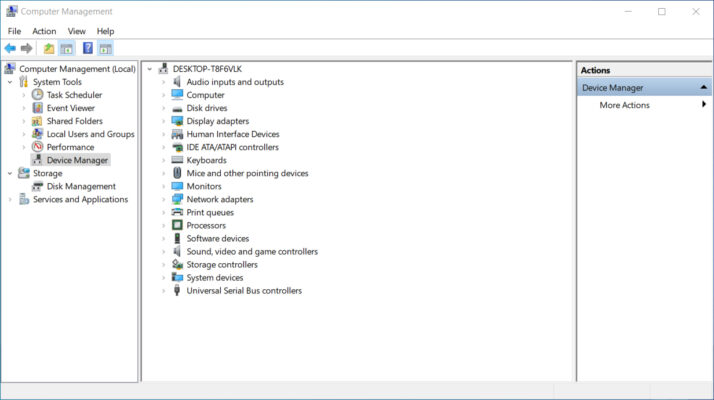Click the Performance icon

click(x=37, y=147)
